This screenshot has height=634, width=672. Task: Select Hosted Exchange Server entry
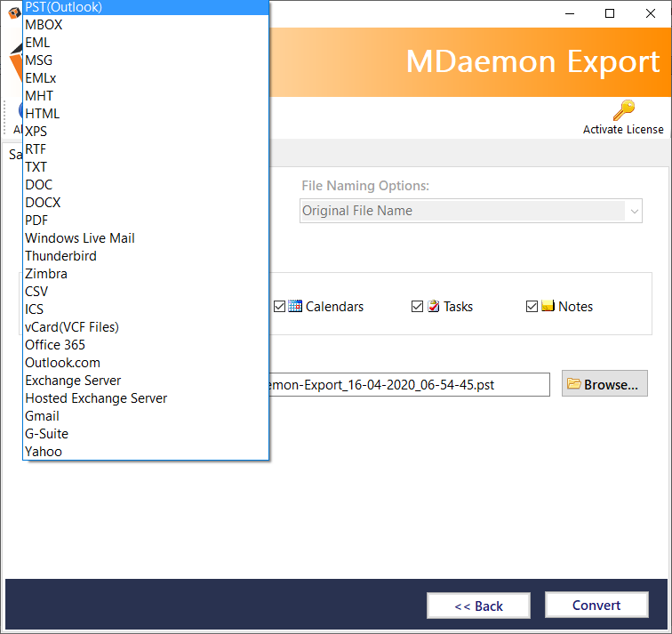pos(146,398)
